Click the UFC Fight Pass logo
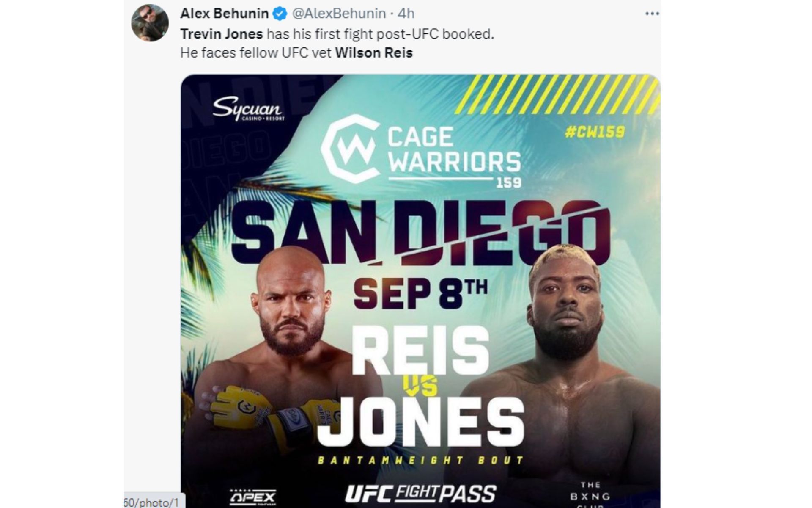The image size is (812, 508). click(x=420, y=493)
